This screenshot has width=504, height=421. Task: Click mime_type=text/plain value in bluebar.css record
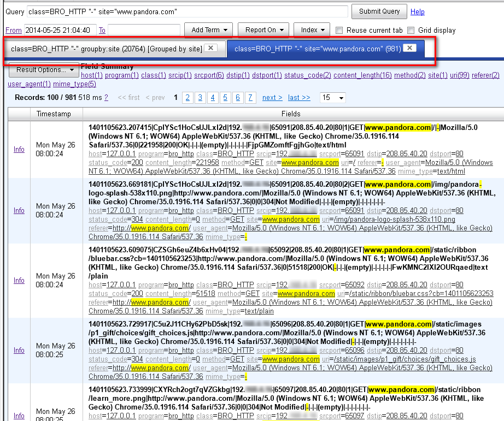click(259, 311)
